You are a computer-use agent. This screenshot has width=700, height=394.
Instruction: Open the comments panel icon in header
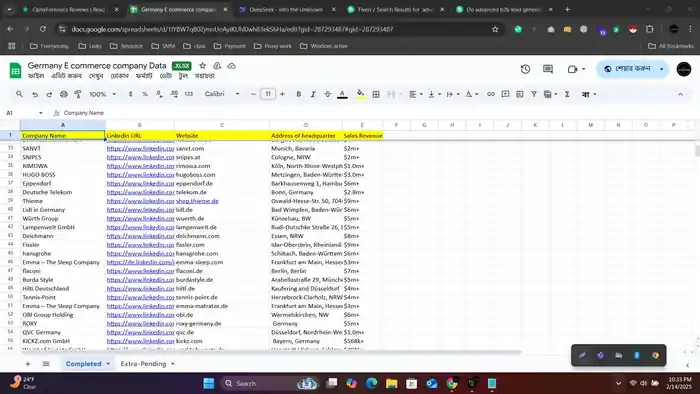[548, 69]
